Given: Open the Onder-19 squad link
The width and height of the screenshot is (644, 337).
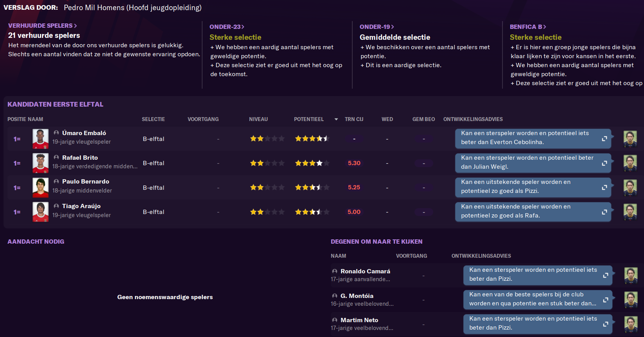Looking at the screenshot, I should pyautogui.click(x=377, y=27).
